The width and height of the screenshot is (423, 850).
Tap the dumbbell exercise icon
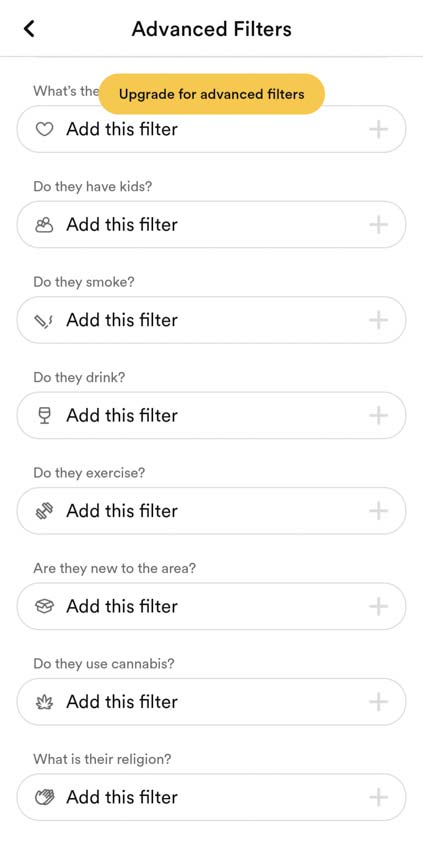pos(44,511)
